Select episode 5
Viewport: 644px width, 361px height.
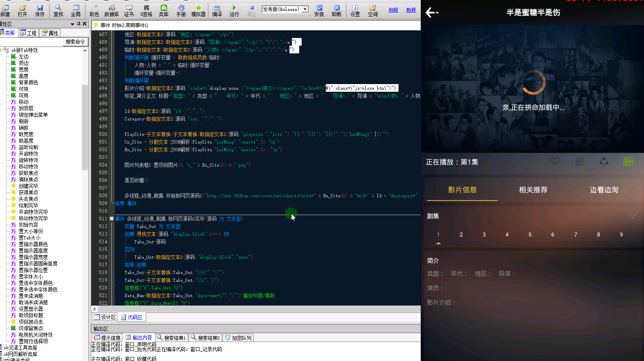click(530, 234)
